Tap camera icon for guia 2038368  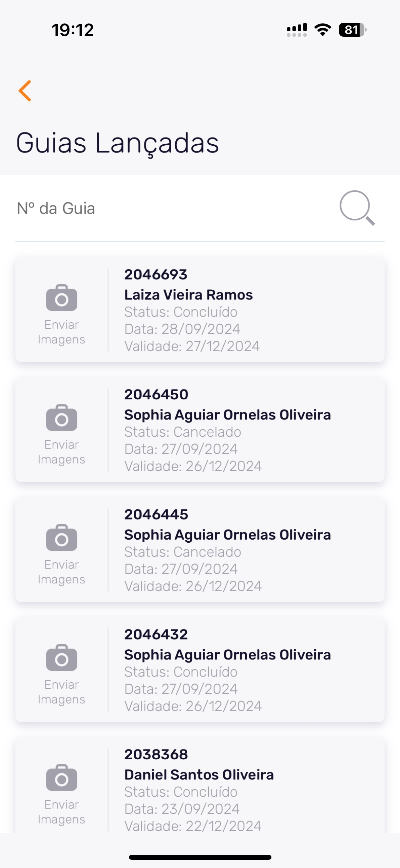(61, 778)
